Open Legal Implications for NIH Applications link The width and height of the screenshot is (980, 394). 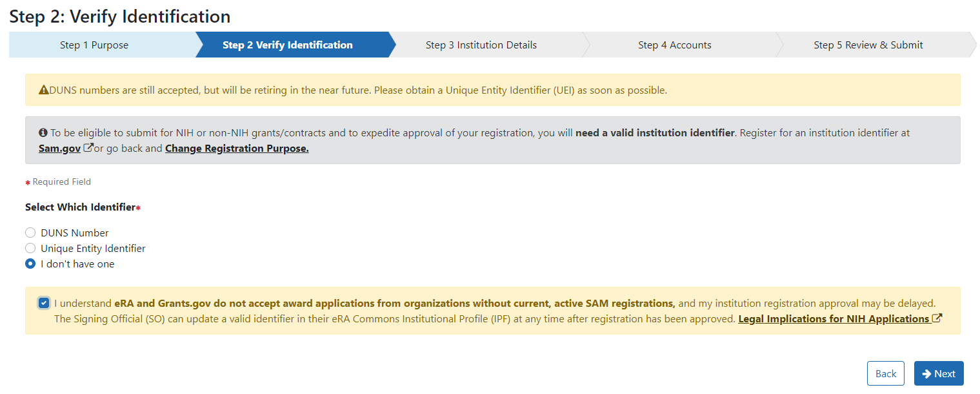[x=834, y=318]
